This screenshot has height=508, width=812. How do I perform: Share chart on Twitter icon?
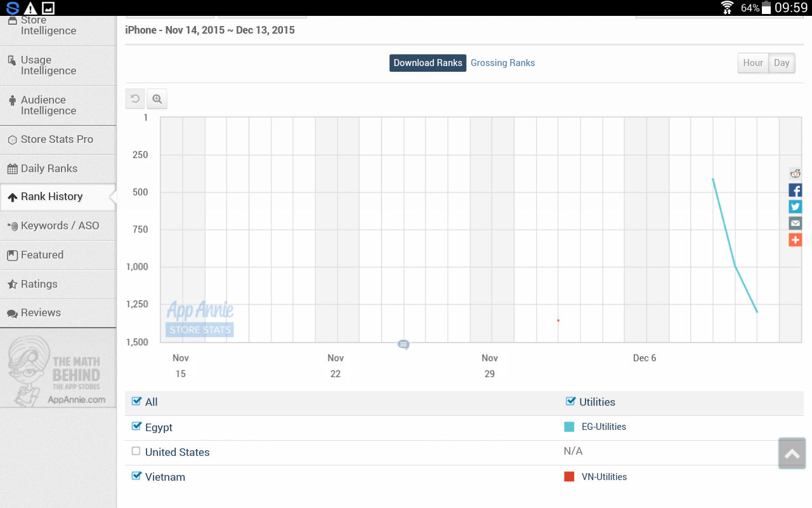795,206
